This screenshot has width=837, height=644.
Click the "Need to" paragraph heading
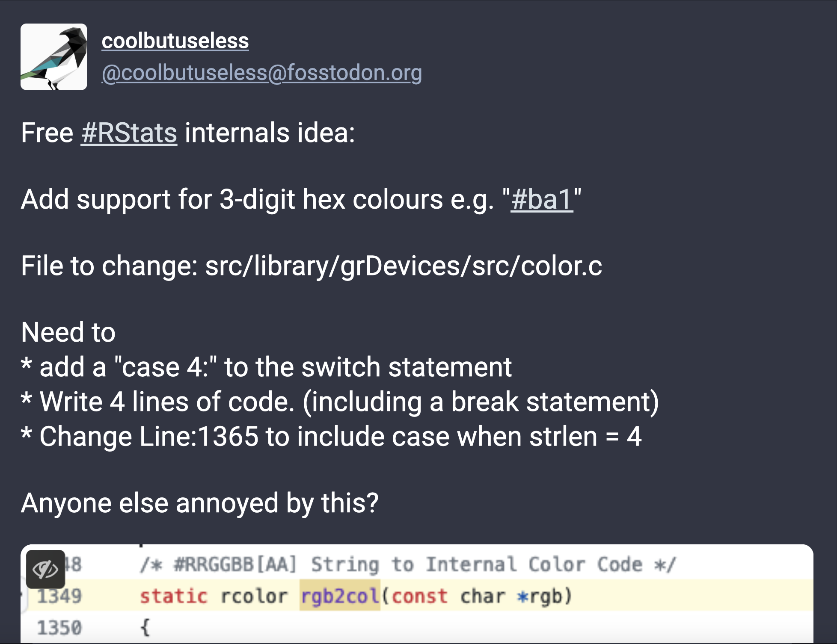click(68, 332)
